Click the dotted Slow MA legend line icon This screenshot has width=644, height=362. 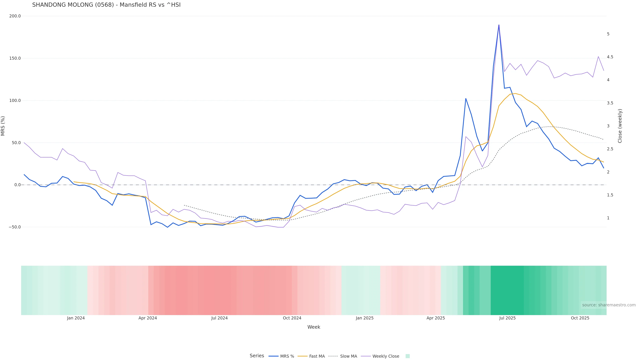[333, 356]
